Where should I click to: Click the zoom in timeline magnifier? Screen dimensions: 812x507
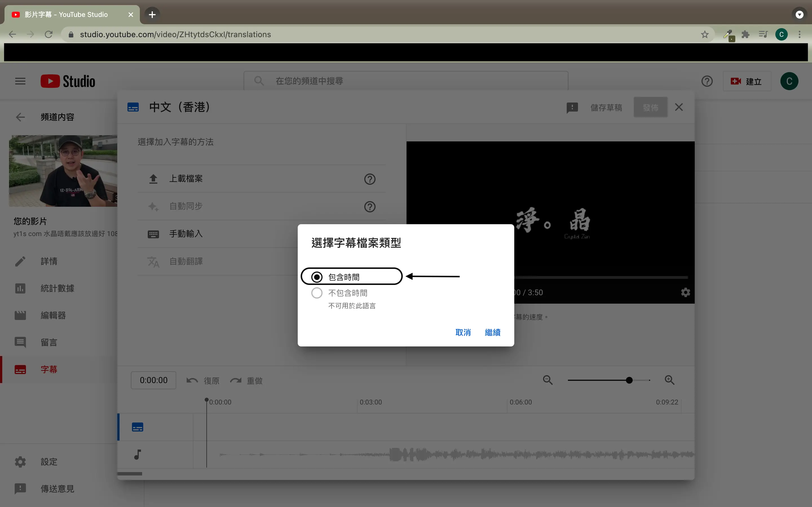669,380
